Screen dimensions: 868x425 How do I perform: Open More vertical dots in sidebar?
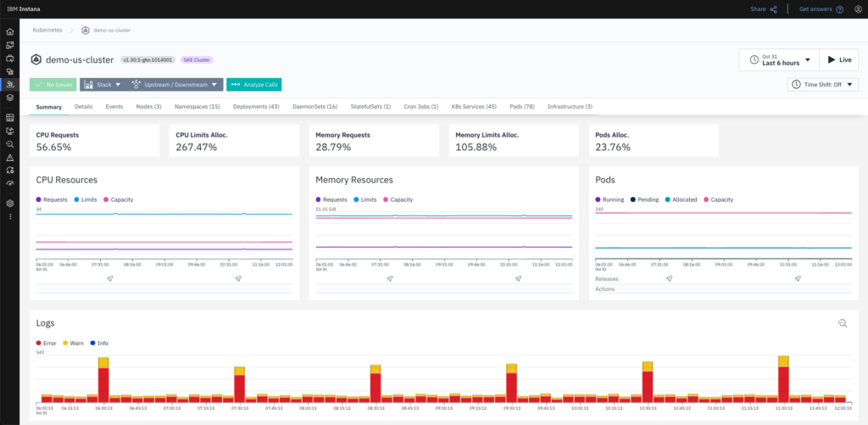tap(9, 216)
